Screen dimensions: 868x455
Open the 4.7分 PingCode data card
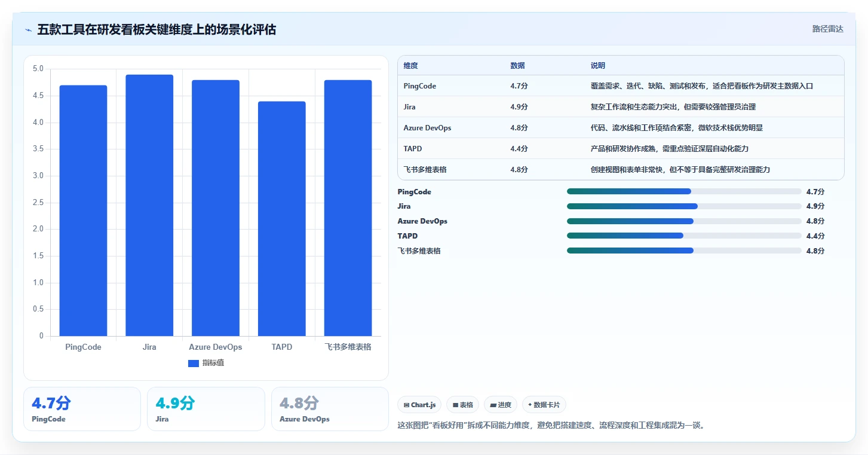click(82, 409)
